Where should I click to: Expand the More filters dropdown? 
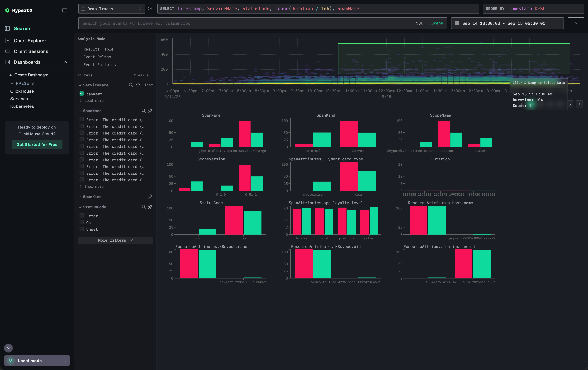coord(115,240)
